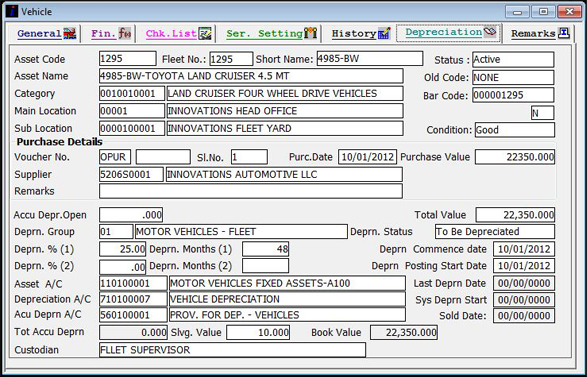Image resolution: width=587 pixels, height=377 pixels.
Task: Click the Slvg. Value field
Action: click(258, 332)
